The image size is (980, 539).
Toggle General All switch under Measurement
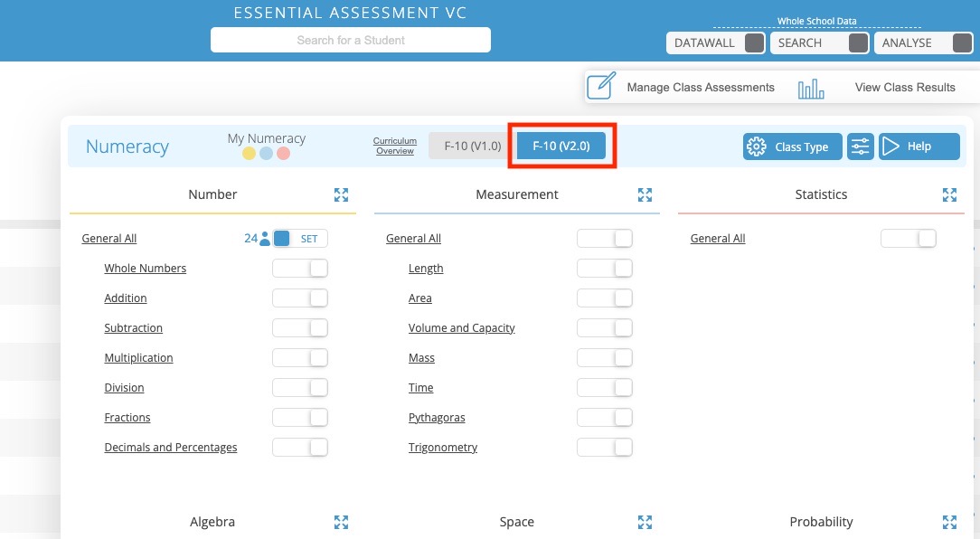[x=604, y=238]
